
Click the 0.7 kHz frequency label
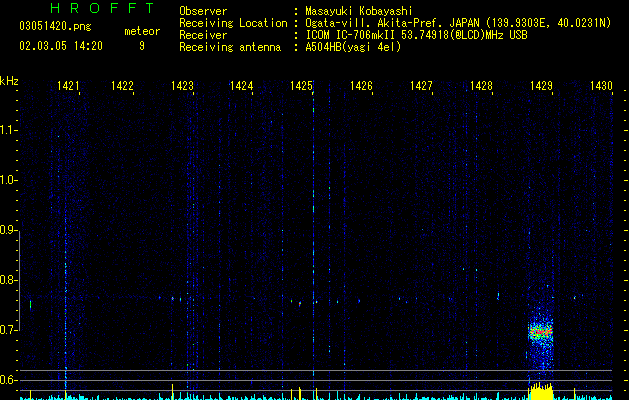point(8,330)
